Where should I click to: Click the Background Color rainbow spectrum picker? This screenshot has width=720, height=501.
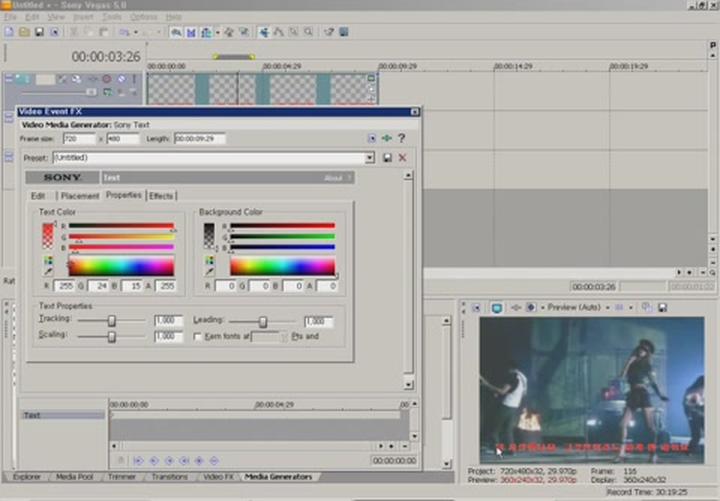282,266
